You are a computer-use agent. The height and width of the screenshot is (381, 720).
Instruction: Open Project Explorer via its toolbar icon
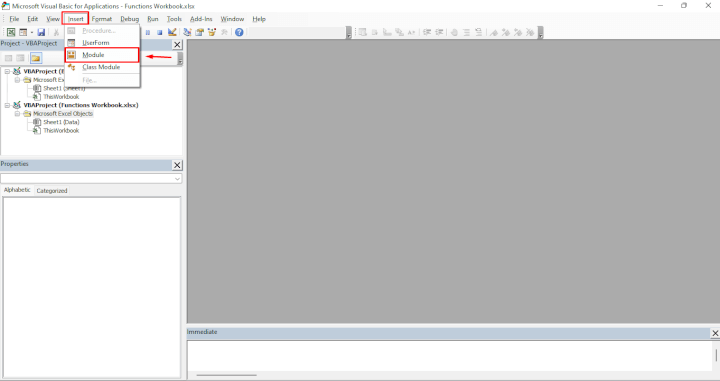(x=187, y=32)
